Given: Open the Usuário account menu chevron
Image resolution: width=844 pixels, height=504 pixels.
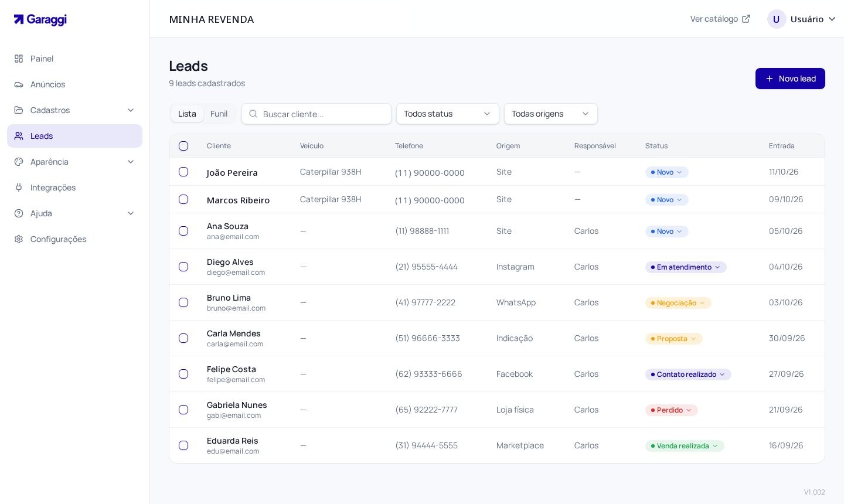Looking at the screenshot, I should (x=832, y=19).
